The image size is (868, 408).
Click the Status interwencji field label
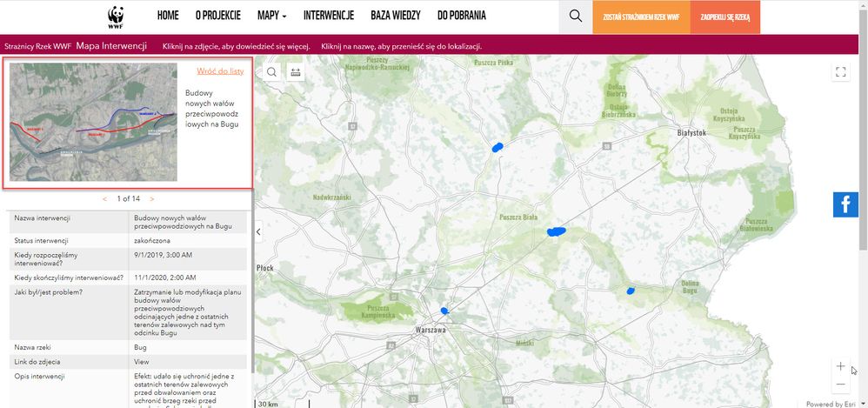41,241
